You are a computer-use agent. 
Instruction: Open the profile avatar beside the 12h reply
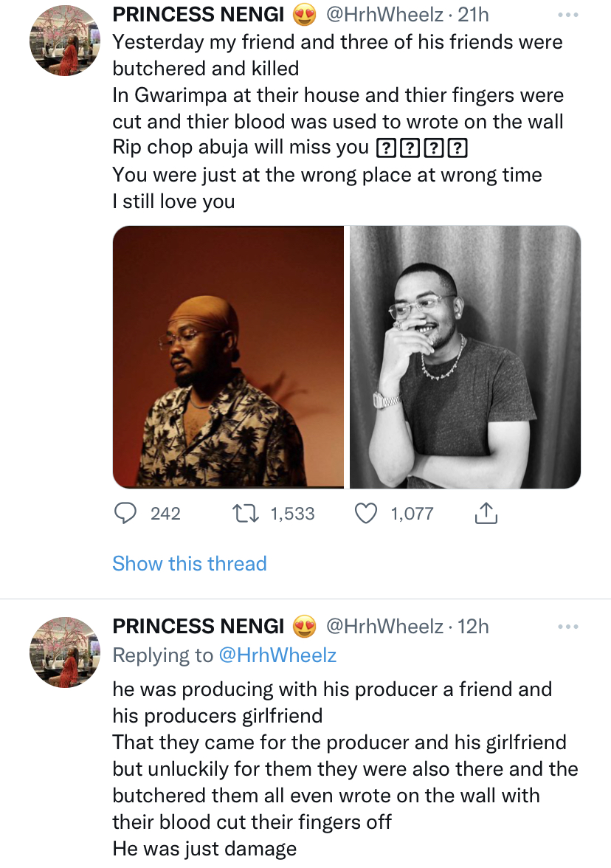64,652
